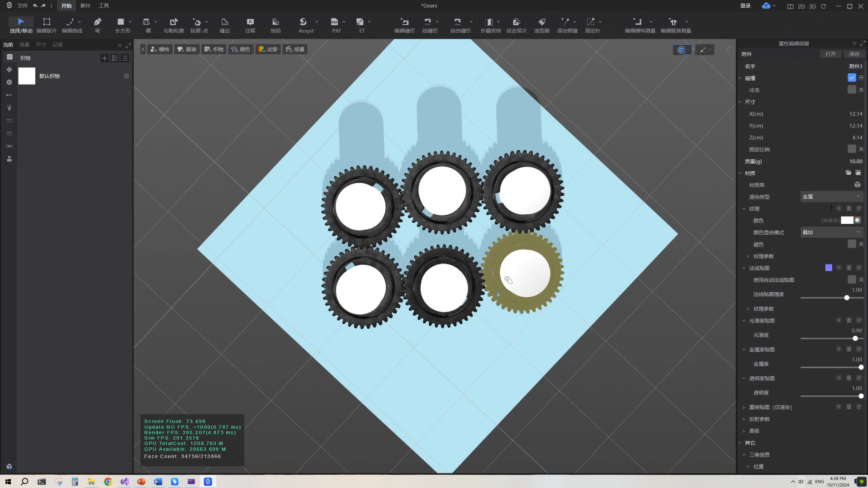Select the 编辑缝纫 tool
The width and height of the screenshot is (868, 488).
coord(404,25)
